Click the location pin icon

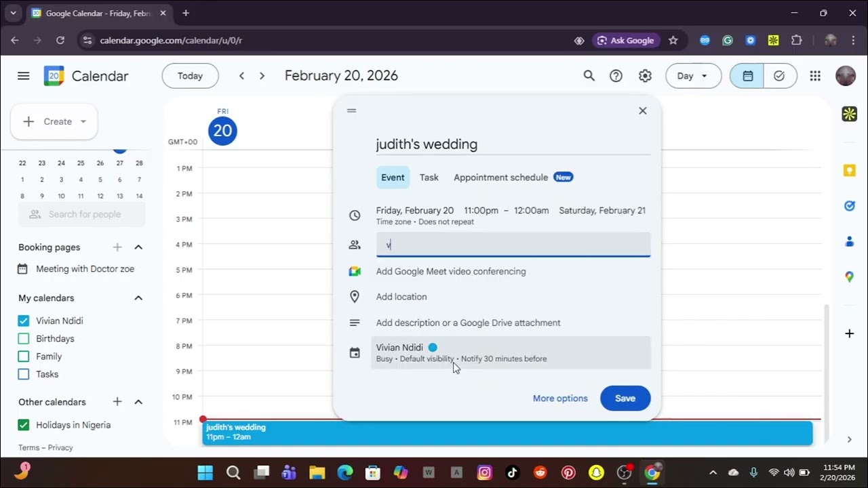355,297
